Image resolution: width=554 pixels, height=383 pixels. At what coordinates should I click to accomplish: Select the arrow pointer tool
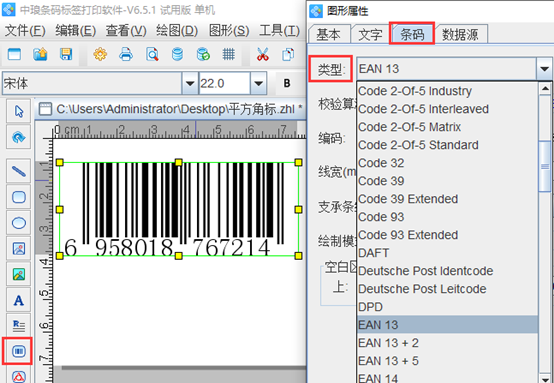point(19,111)
